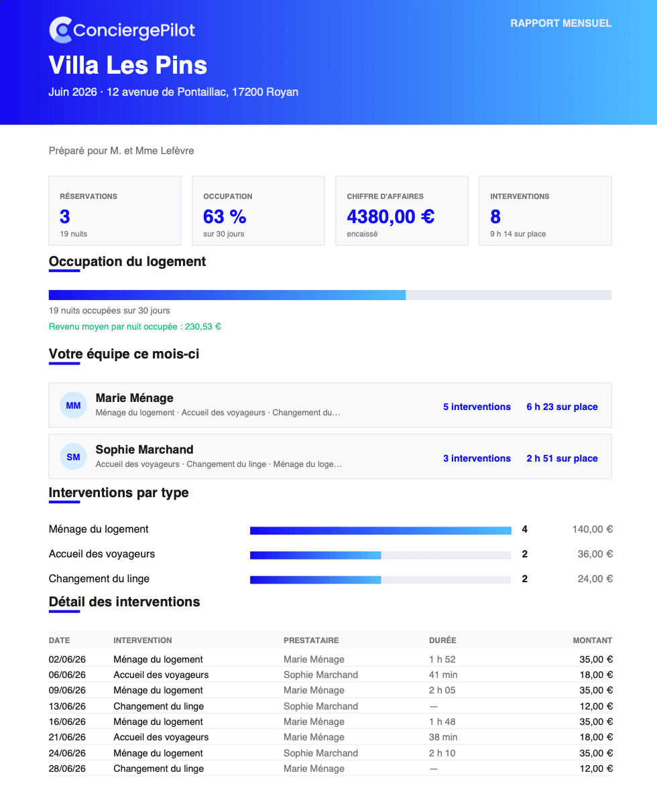Click the Réservations card value 3

(x=65, y=216)
